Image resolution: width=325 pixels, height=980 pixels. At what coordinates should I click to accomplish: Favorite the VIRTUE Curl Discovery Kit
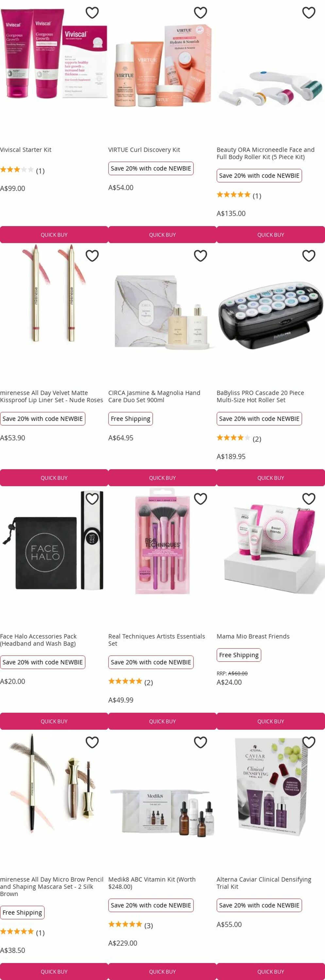coord(200,12)
